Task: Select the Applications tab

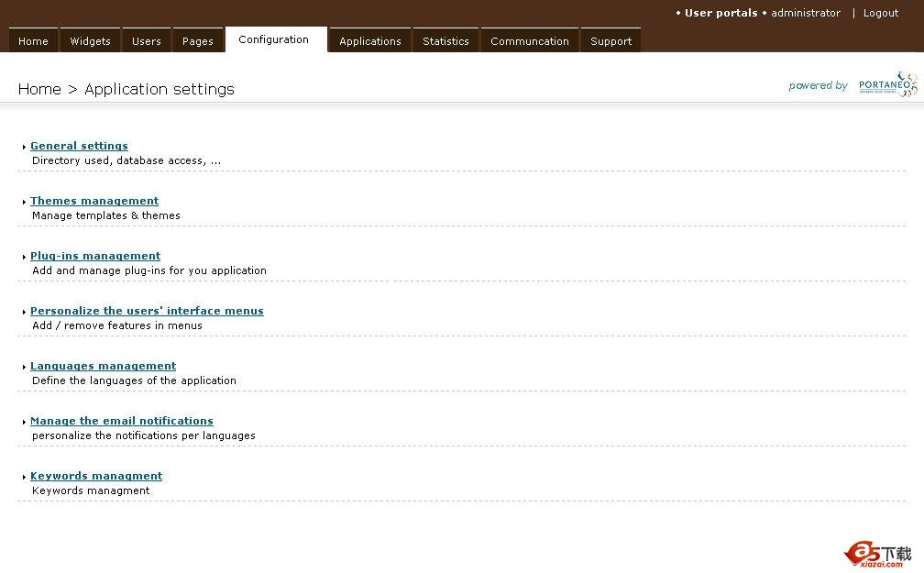Action: (x=369, y=41)
